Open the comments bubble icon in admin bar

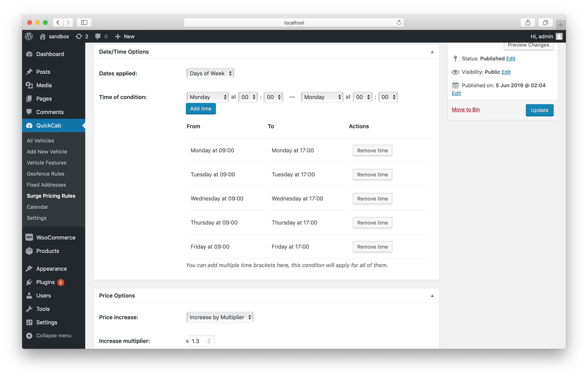click(x=98, y=36)
